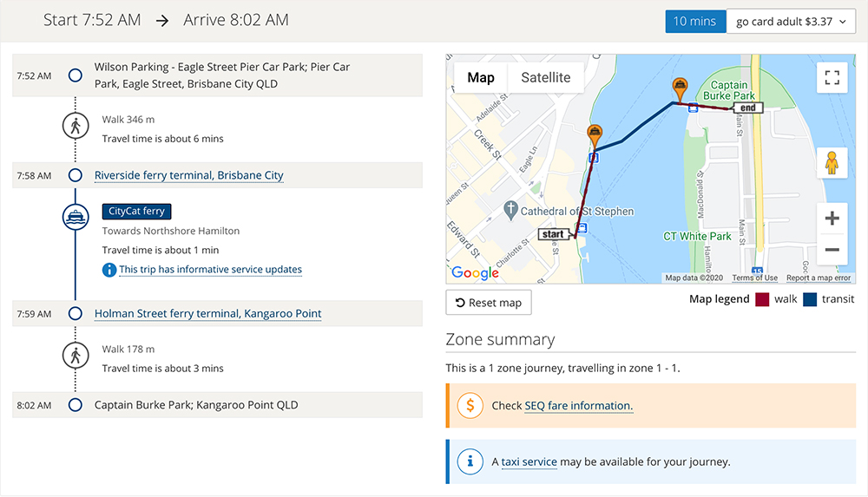Screen dimensions: 868x497
Task: Click the CityCat ferry badge
Action: (137, 212)
